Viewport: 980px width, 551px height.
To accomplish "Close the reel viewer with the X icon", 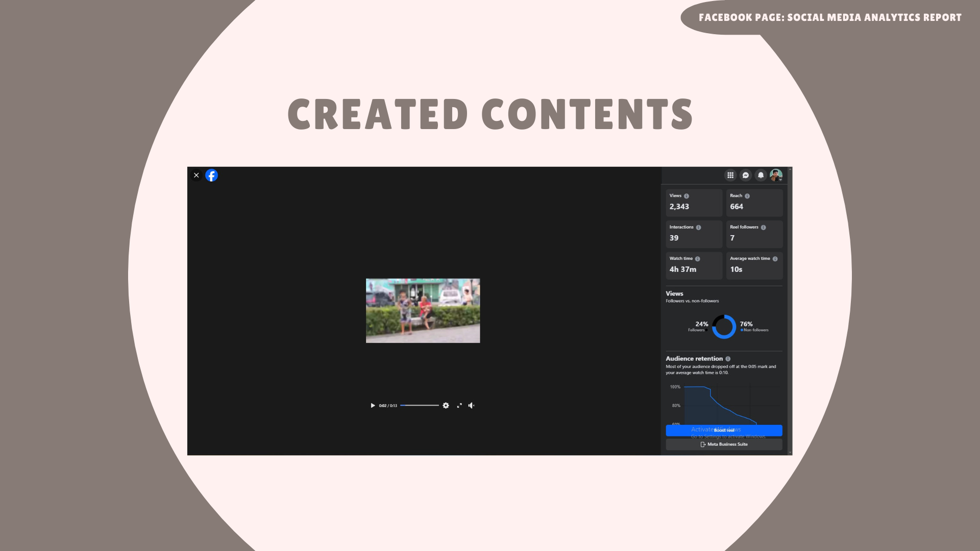I will pyautogui.click(x=196, y=175).
